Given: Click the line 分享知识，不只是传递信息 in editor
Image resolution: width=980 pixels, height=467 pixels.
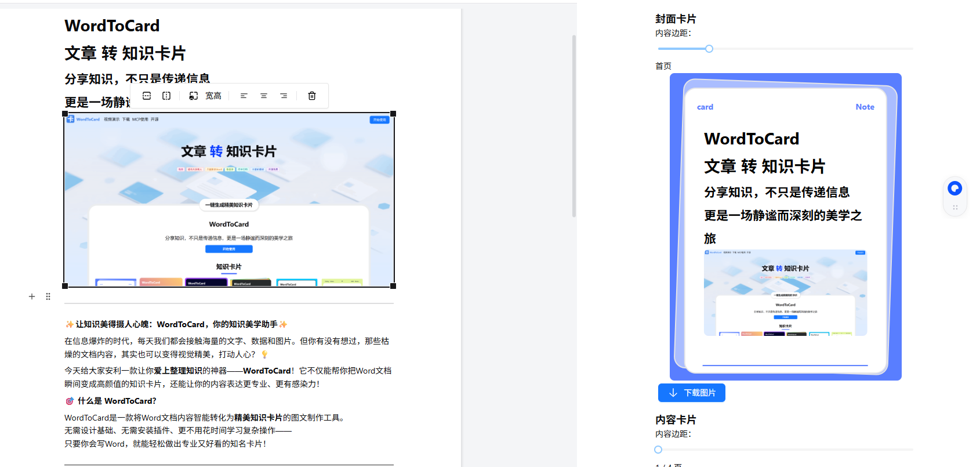Looking at the screenshot, I should pos(137,78).
